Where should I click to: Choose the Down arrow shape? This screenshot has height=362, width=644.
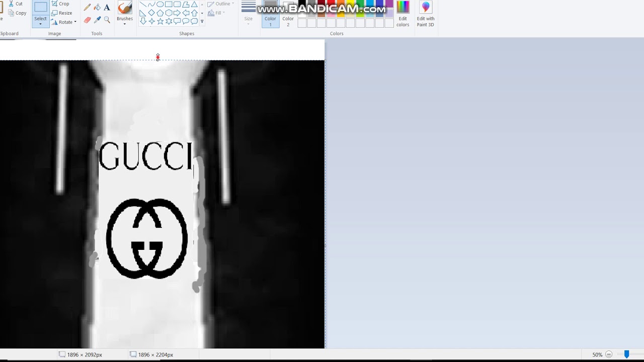(x=143, y=21)
